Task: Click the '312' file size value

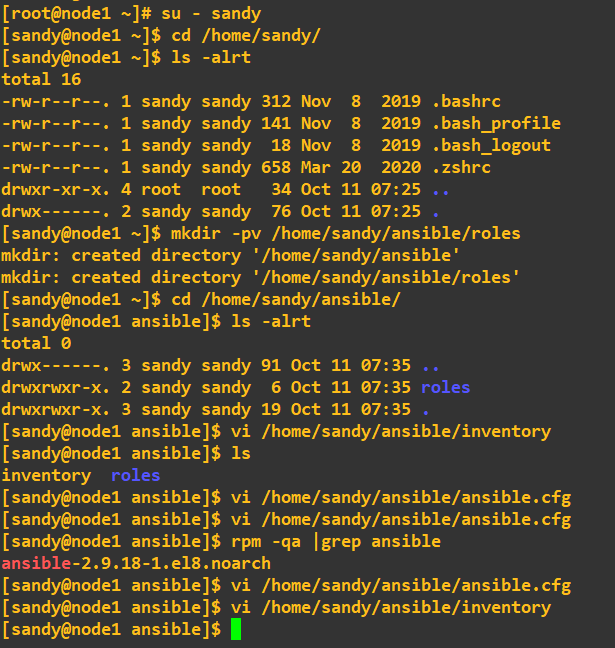Action: pyautogui.click(x=276, y=101)
